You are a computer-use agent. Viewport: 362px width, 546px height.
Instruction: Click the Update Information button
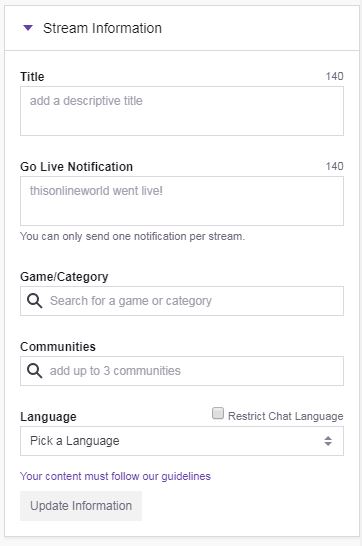(x=81, y=506)
